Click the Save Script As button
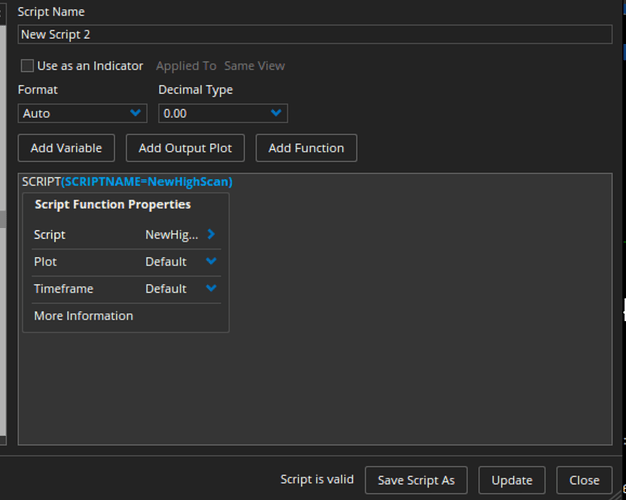Image resolution: width=626 pixels, height=500 pixels. pos(416,480)
